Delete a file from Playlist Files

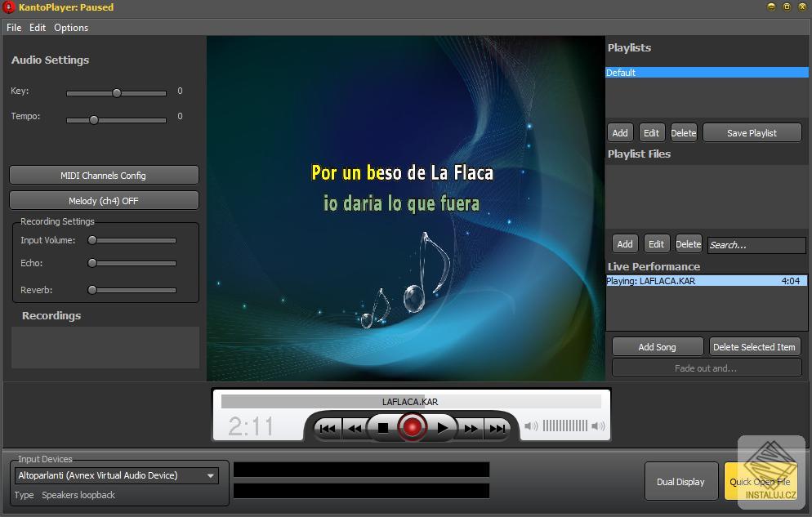tap(689, 244)
